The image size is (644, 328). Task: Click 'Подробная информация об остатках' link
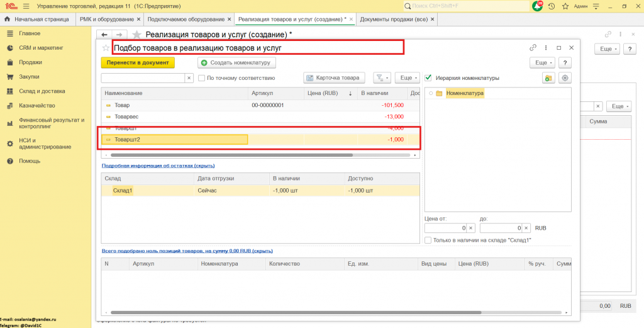(x=158, y=166)
